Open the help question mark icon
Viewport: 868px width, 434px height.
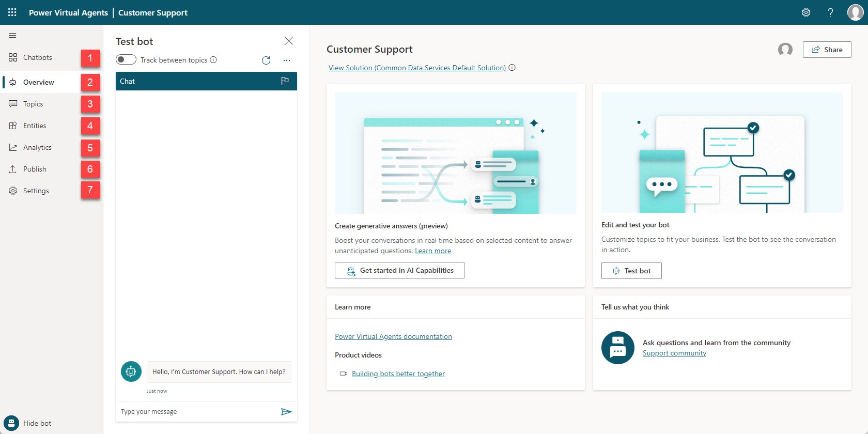831,12
